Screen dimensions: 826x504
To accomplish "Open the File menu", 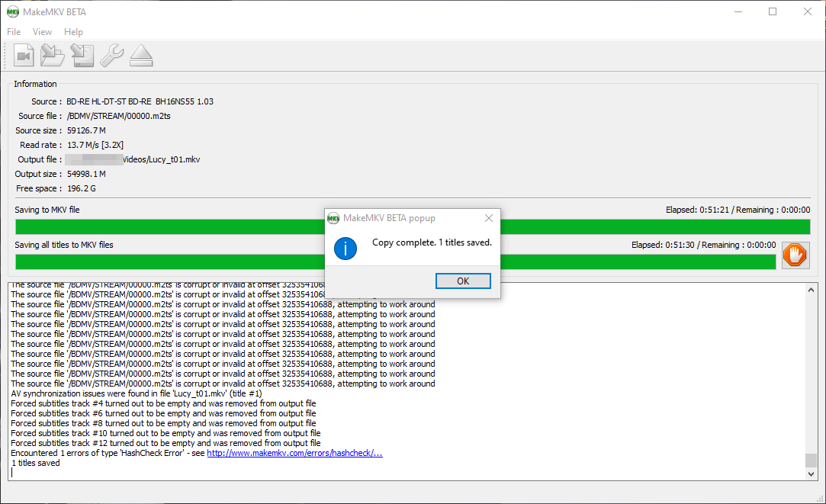I will [x=14, y=32].
